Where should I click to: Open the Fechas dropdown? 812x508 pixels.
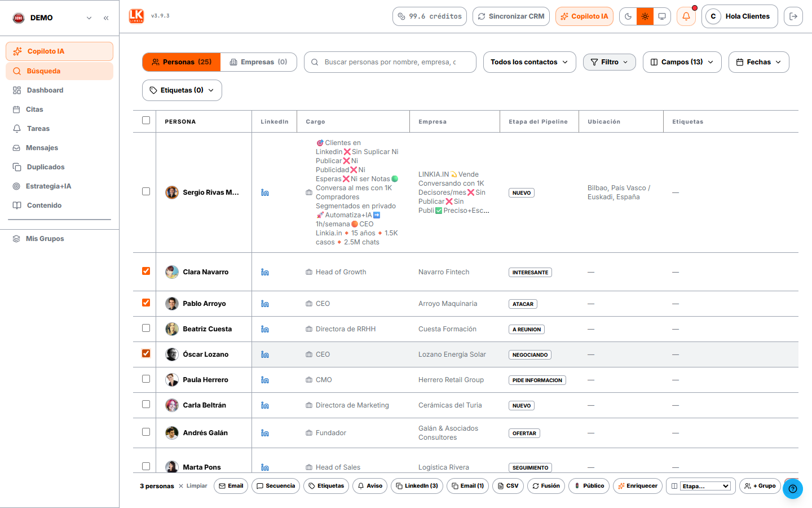[759, 62]
